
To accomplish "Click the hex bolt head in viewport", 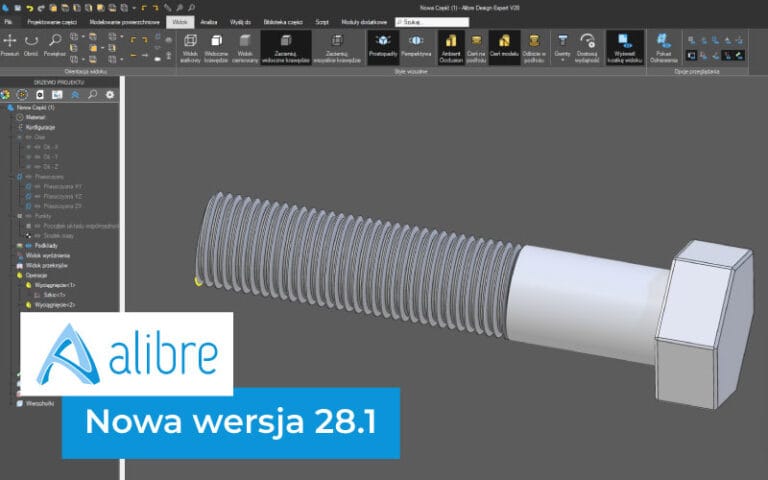I will (703, 324).
